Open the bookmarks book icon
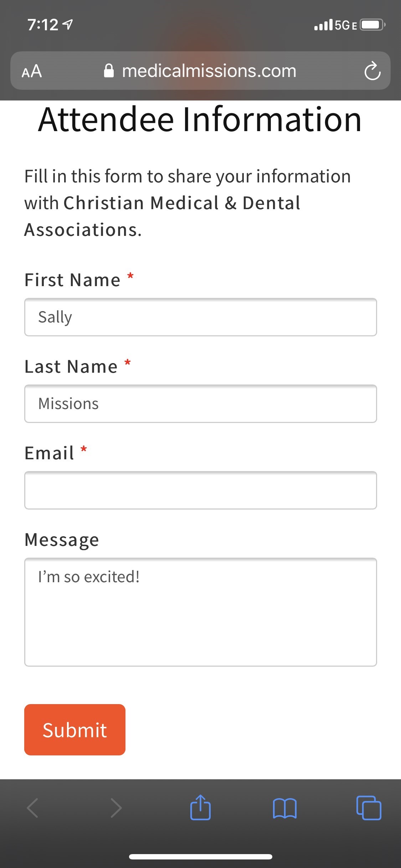This screenshot has height=868, width=401. pos(284,808)
